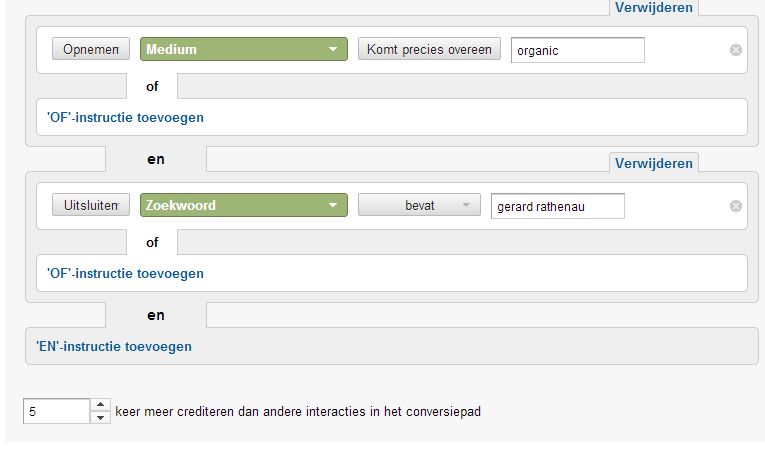Focus the 'gerard rathenau' text field

click(x=557, y=206)
